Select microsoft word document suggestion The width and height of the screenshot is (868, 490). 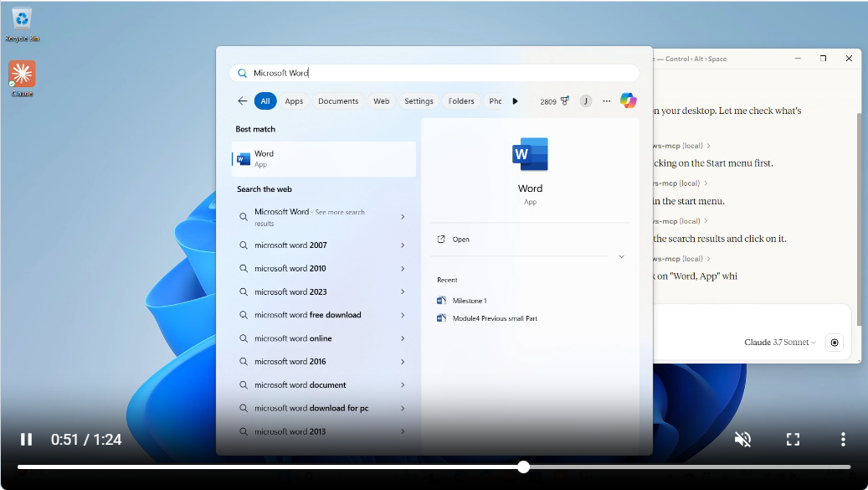click(324, 384)
